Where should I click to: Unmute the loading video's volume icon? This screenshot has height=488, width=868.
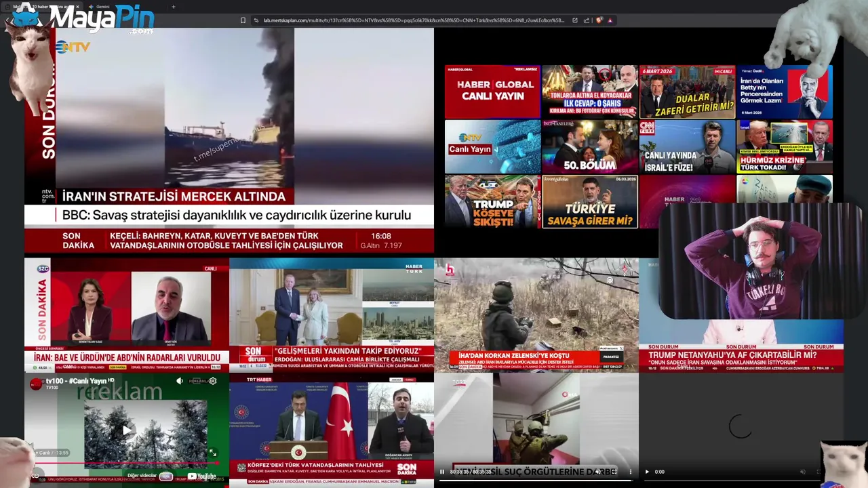coord(803,472)
